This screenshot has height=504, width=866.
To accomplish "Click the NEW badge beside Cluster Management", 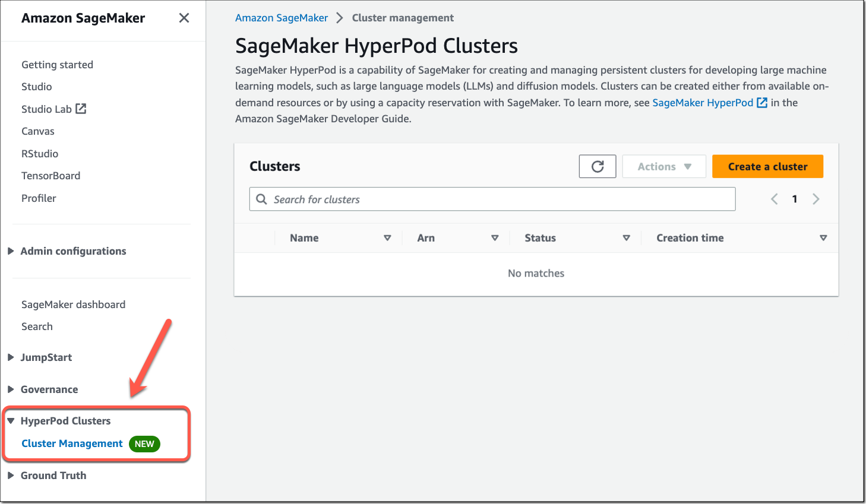I will click(x=144, y=444).
